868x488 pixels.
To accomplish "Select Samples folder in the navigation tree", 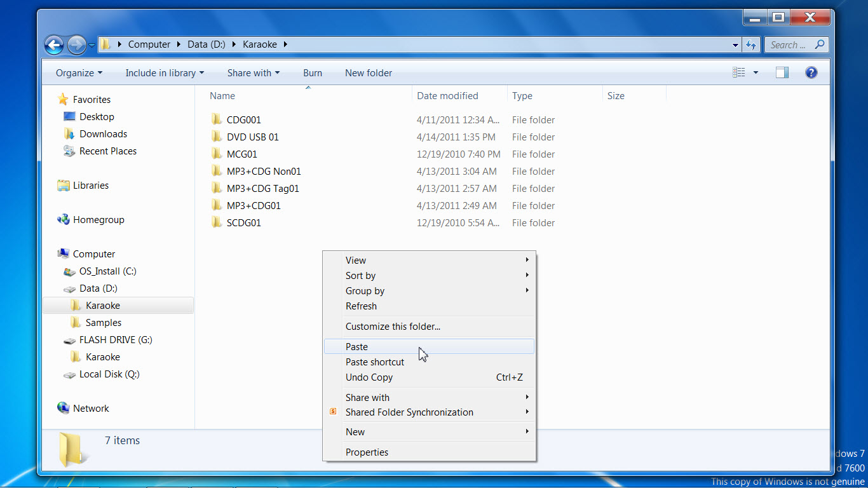I will pyautogui.click(x=103, y=322).
